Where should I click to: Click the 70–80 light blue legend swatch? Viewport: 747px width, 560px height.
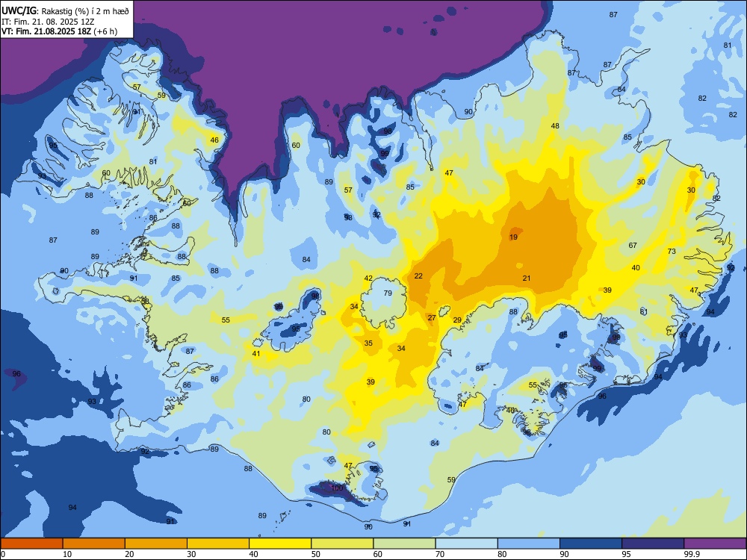pos(466,544)
